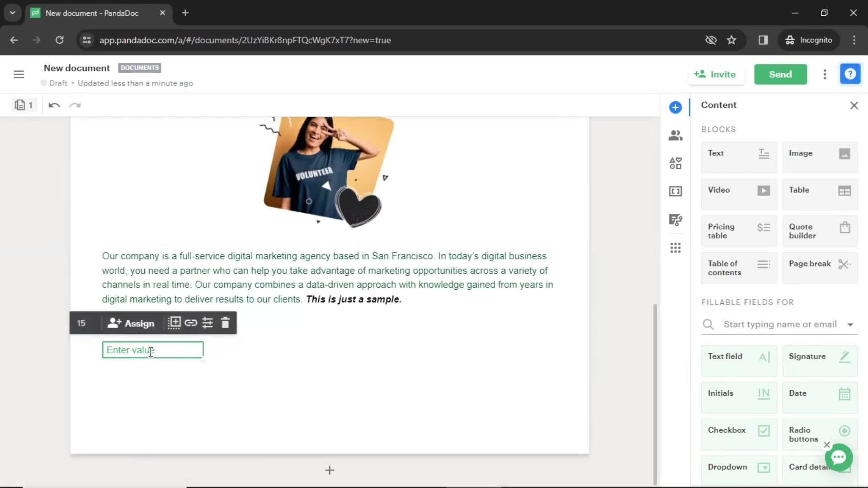Click the Signature fillable field icon
868x488 pixels.
[845, 357]
